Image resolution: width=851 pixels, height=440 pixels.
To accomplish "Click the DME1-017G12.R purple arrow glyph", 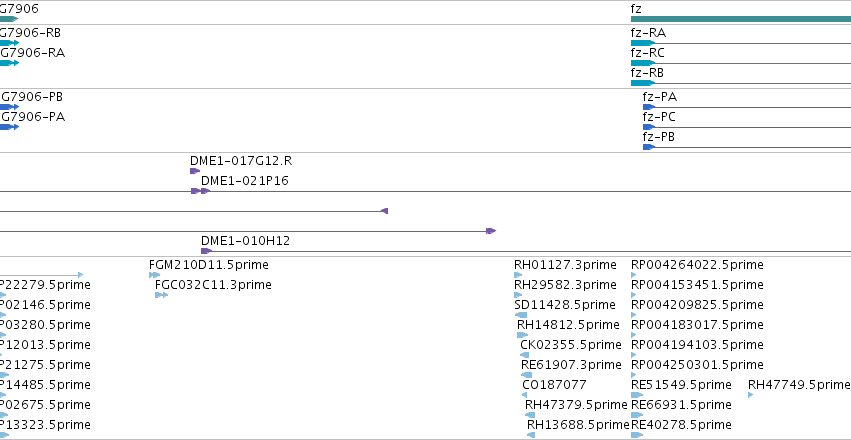I will pyautogui.click(x=195, y=171).
